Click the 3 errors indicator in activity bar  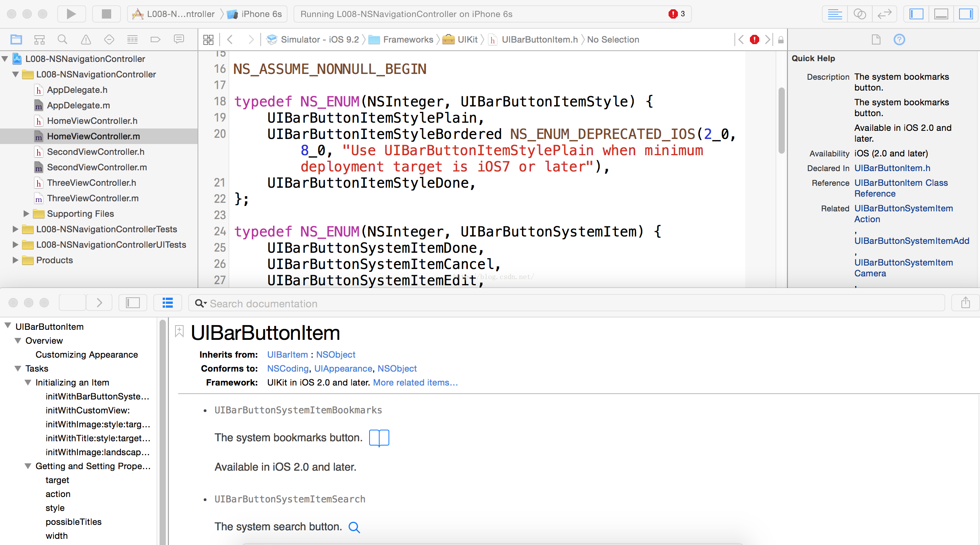pyautogui.click(x=677, y=14)
